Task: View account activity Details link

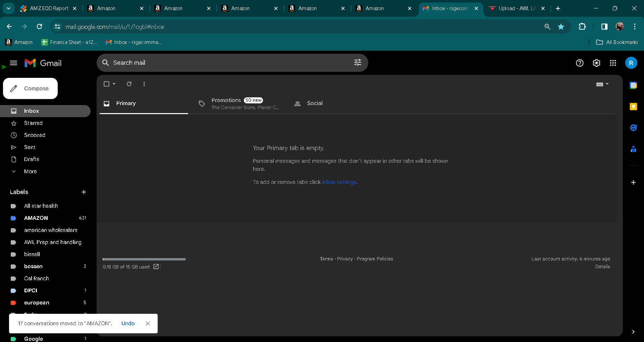Action: (x=602, y=266)
